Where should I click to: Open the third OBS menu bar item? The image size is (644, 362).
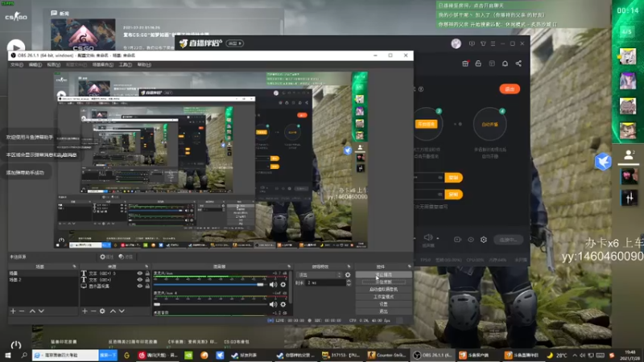coord(53,65)
